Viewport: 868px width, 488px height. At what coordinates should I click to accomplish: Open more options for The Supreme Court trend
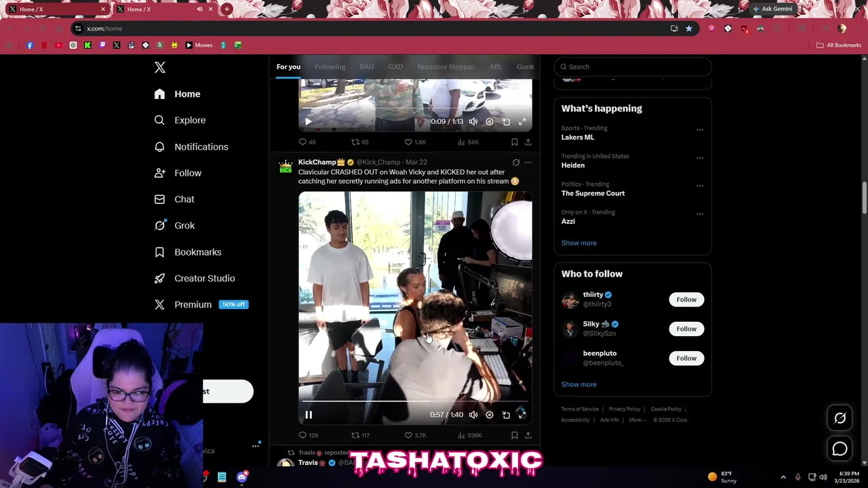(700, 186)
